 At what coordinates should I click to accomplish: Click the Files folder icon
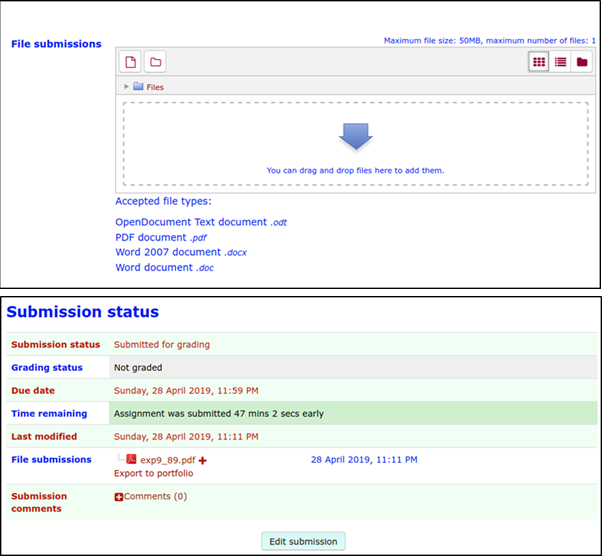[138, 87]
